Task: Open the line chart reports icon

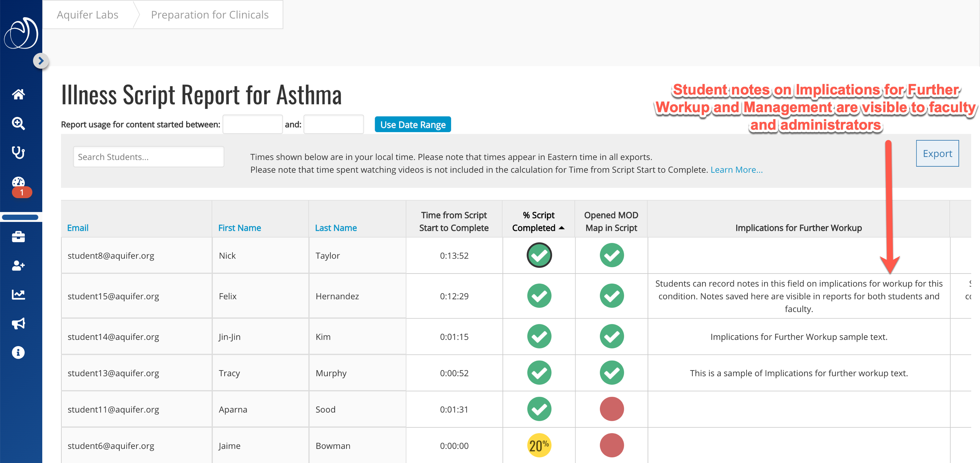Action: point(18,294)
